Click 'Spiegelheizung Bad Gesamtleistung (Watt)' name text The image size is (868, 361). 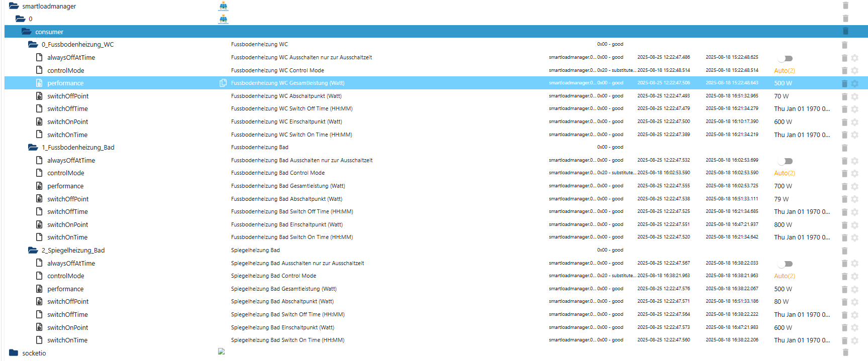coord(284,289)
